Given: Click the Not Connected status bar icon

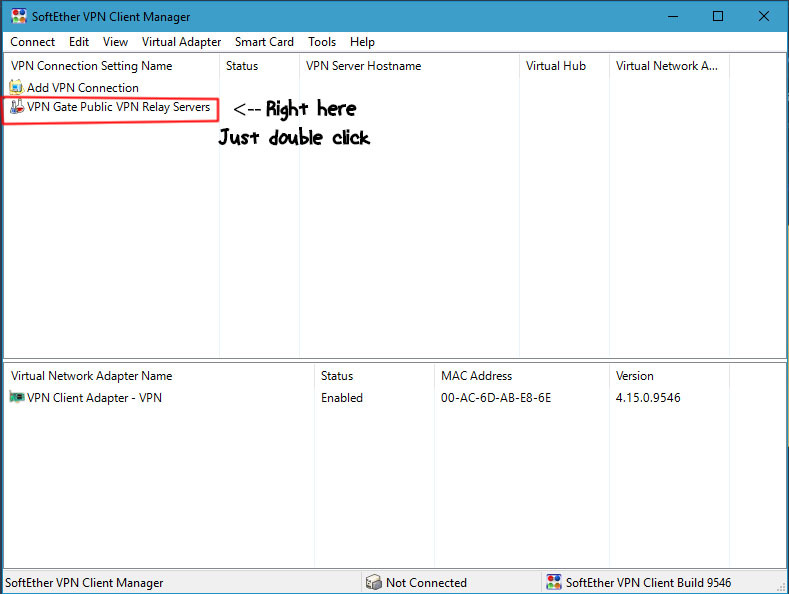Looking at the screenshot, I should tap(373, 582).
